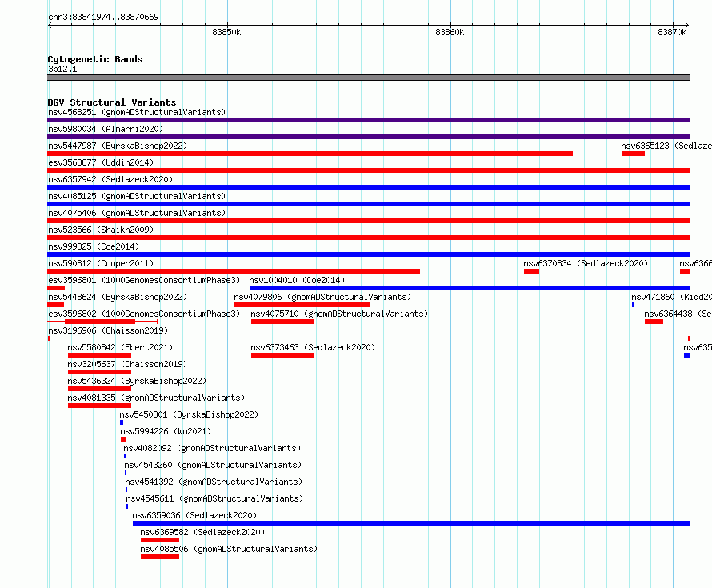The height and width of the screenshot is (588, 712).
Task: Click nsv6370834 (Sedlazeck2020) label
Action: [586, 263]
